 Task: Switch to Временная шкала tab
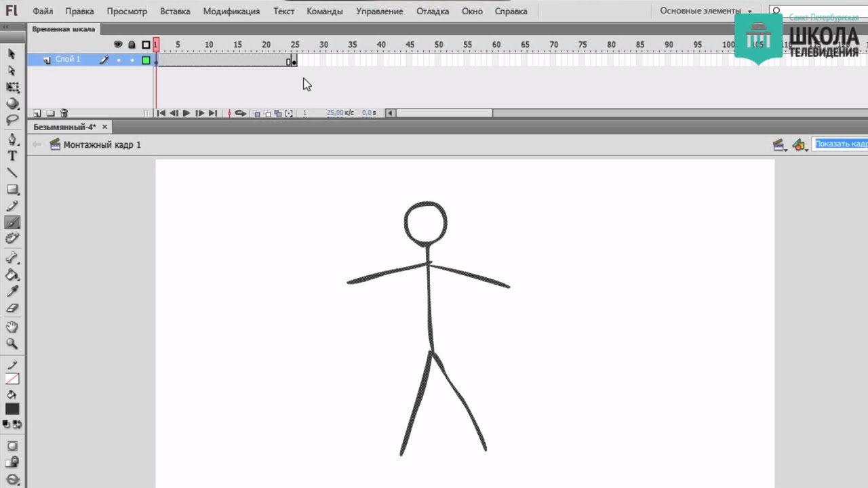(x=64, y=29)
